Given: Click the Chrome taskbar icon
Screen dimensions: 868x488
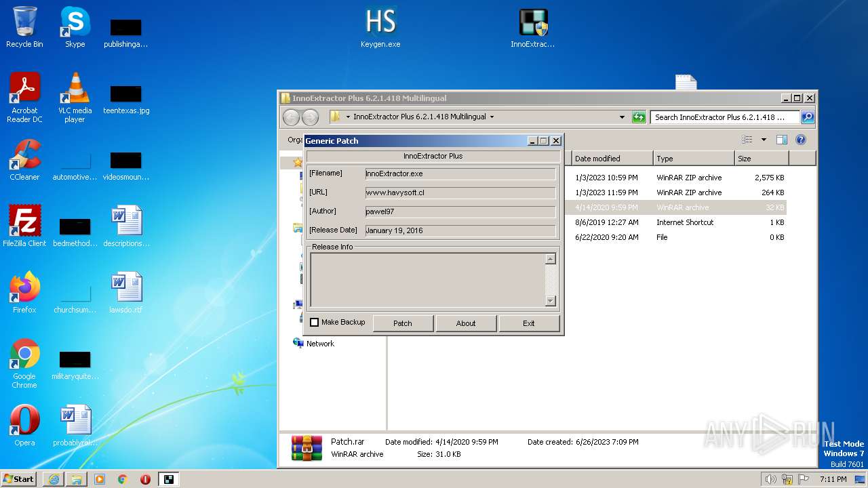Looking at the screenshot, I should 123,479.
